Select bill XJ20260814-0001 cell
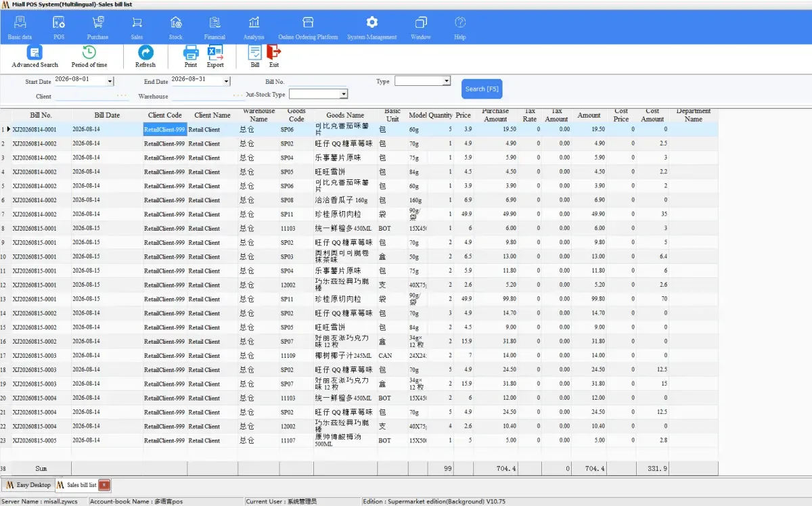Image resolution: width=812 pixels, height=506 pixels. (x=41, y=129)
